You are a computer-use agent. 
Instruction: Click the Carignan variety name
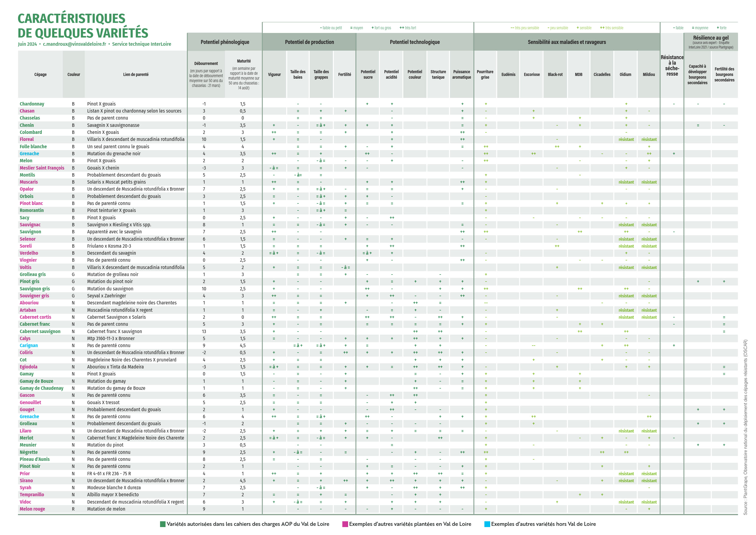(29, 346)
